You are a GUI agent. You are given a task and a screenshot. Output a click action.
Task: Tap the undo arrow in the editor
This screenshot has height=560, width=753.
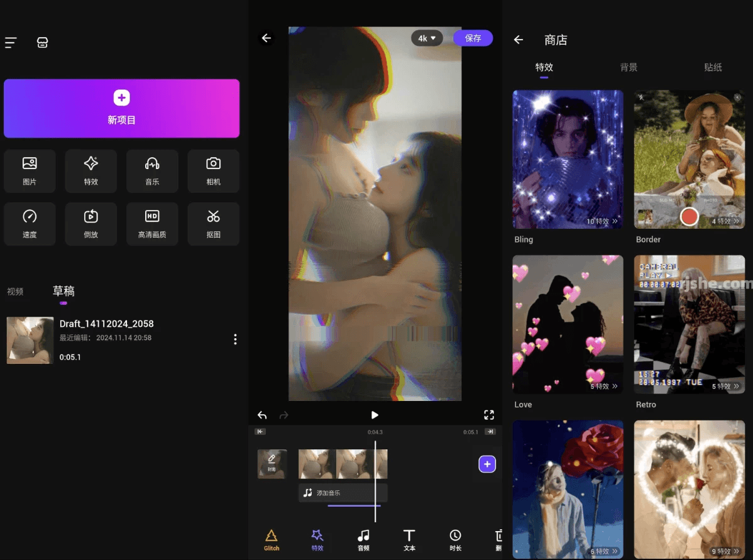(262, 415)
